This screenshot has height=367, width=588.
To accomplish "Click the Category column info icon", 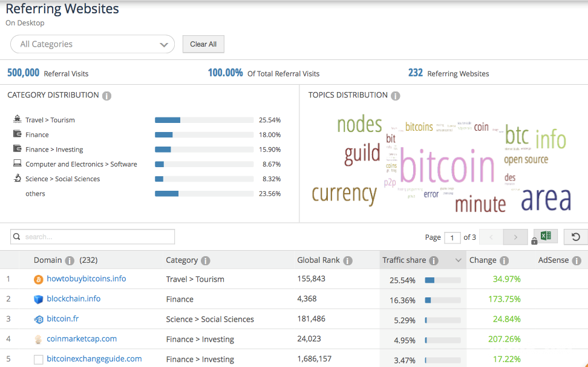I will [206, 261].
